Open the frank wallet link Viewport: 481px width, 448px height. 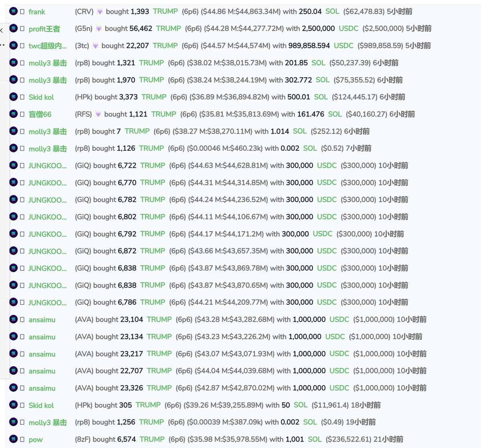[37, 12]
